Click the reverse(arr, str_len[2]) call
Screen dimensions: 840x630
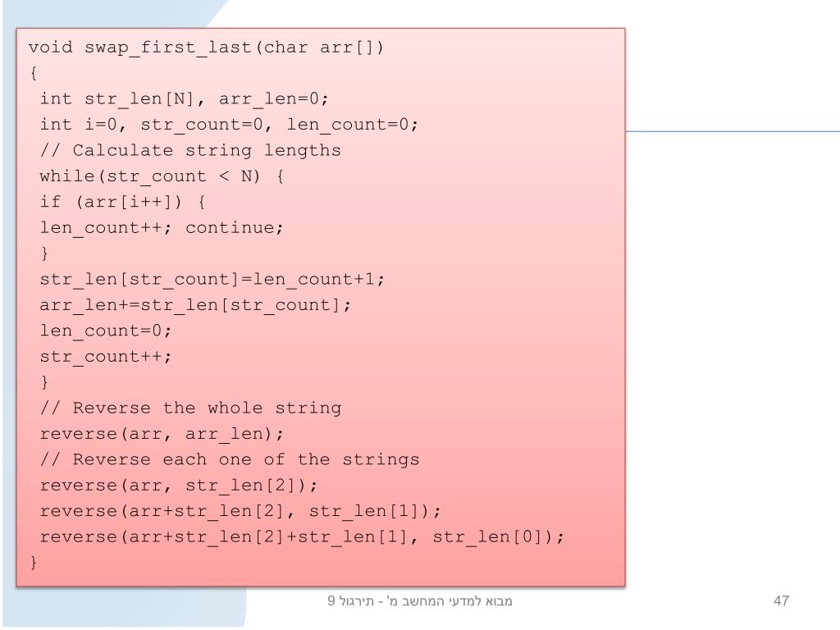[178, 486]
